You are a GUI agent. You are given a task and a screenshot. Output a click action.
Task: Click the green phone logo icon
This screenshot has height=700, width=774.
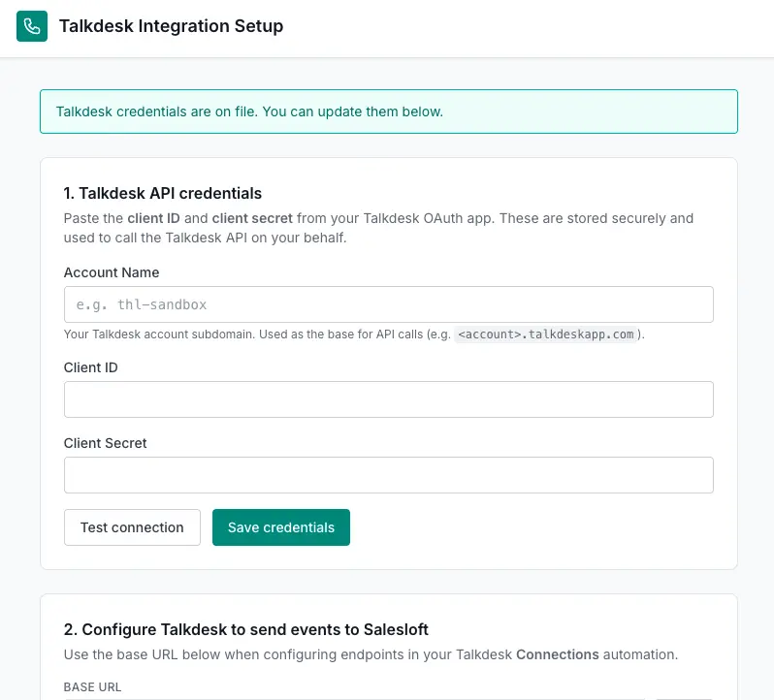coord(32,26)
